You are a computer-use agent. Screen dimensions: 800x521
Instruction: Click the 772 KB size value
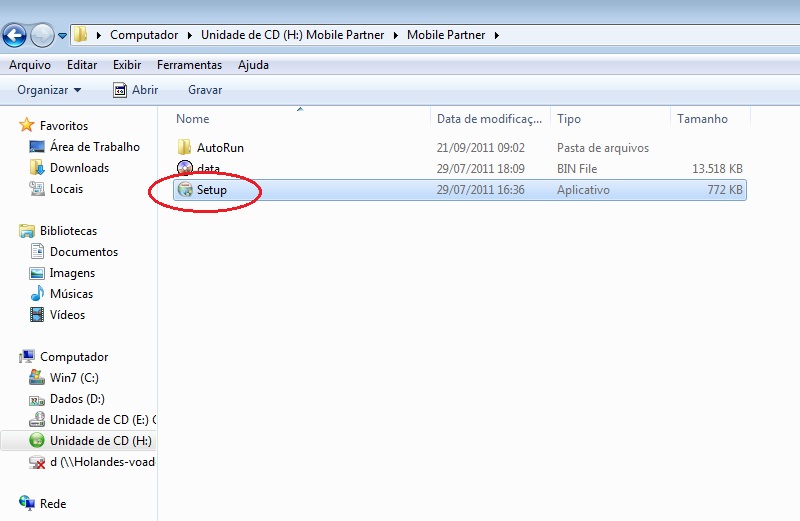pyautogui.click(x=725, y=189)
